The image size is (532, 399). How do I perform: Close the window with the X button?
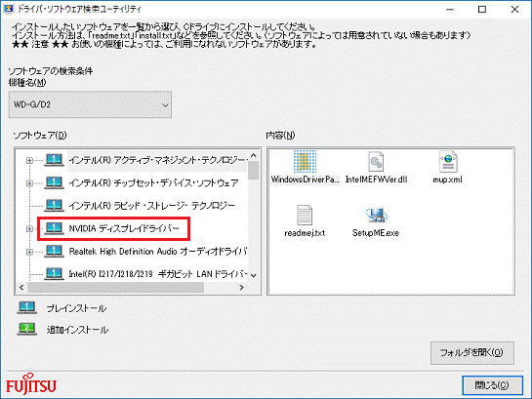514,9
